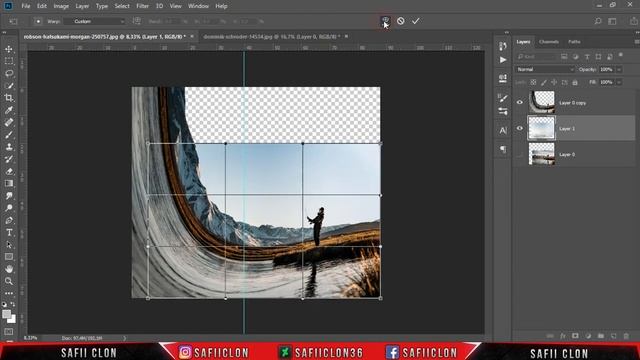Switch to the Channels tab
The width and height of the screenshot is (640, 360).
click(549, 42)
